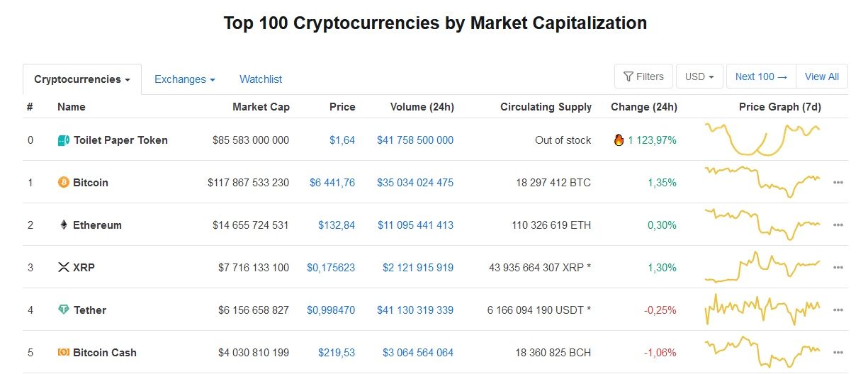Open the Filters button
The image size is (868, 374).
(x=643, y=76)
